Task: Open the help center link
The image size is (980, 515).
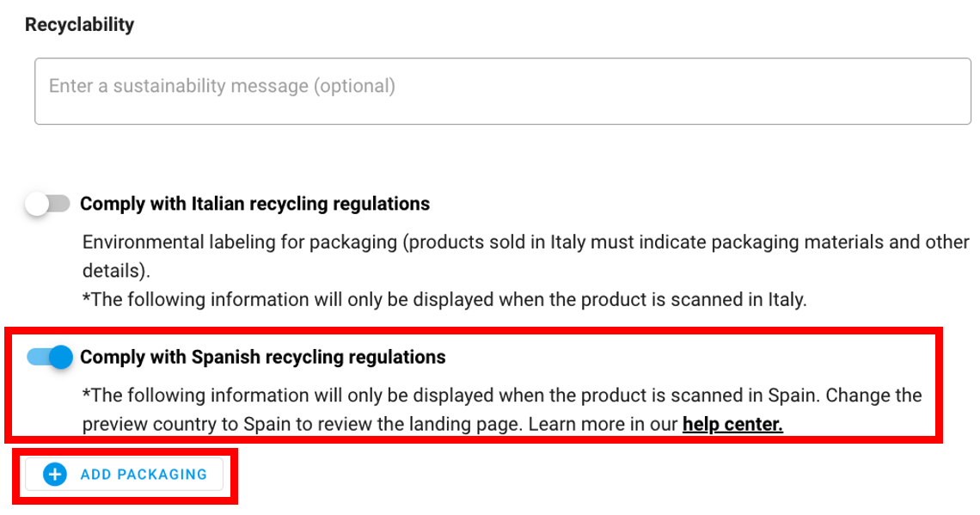Action: click(x=732, y=424)
